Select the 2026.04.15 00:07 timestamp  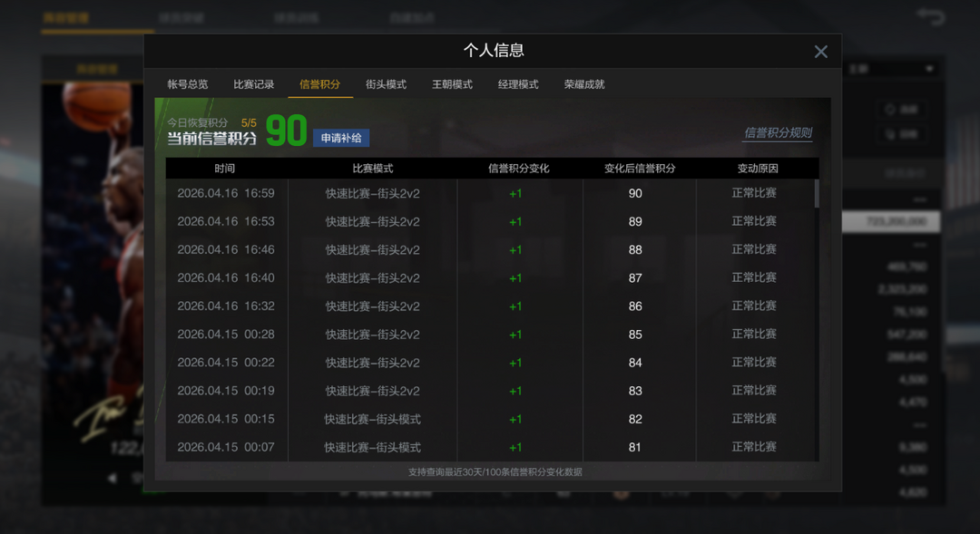[226, 447]
